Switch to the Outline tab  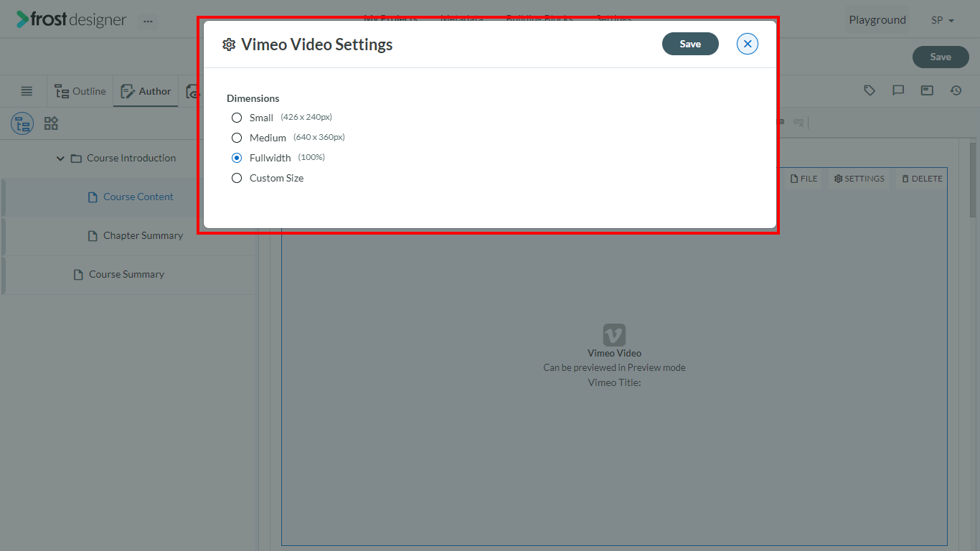click(80, 91)
